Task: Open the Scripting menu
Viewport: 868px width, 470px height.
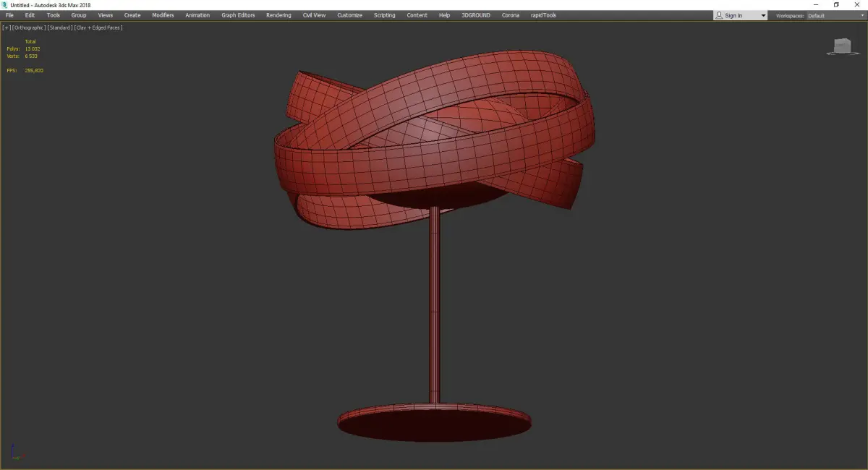Action: click(x=384, y=15)
